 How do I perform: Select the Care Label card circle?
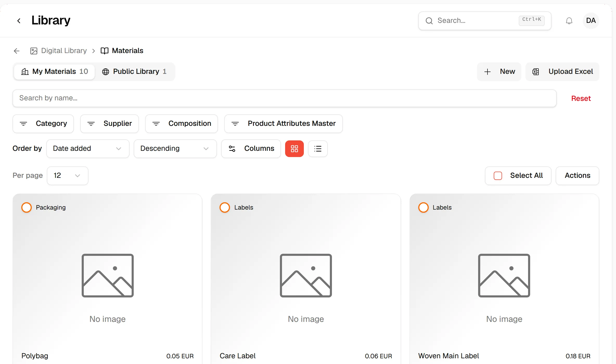225,207
